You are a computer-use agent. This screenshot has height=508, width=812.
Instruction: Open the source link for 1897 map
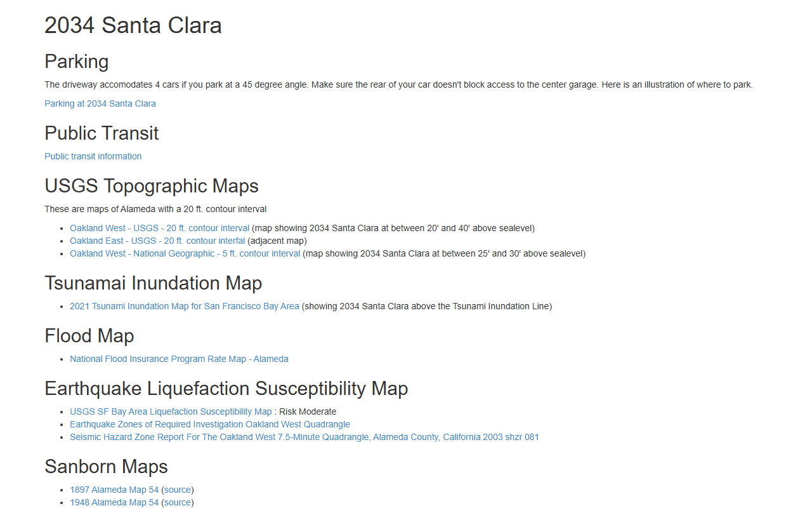tap(178, 490)
